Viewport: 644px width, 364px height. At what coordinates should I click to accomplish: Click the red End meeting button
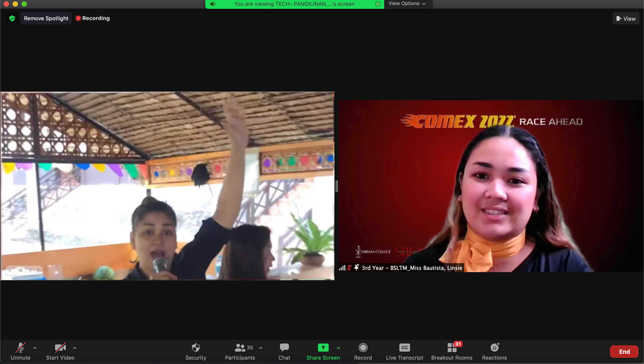pyautogui.click(x=624, y=351)
